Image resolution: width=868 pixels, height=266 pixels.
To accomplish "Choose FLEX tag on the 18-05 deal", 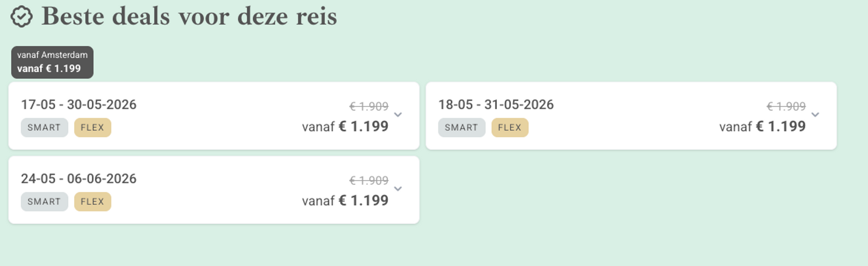I will pos(509,128).
